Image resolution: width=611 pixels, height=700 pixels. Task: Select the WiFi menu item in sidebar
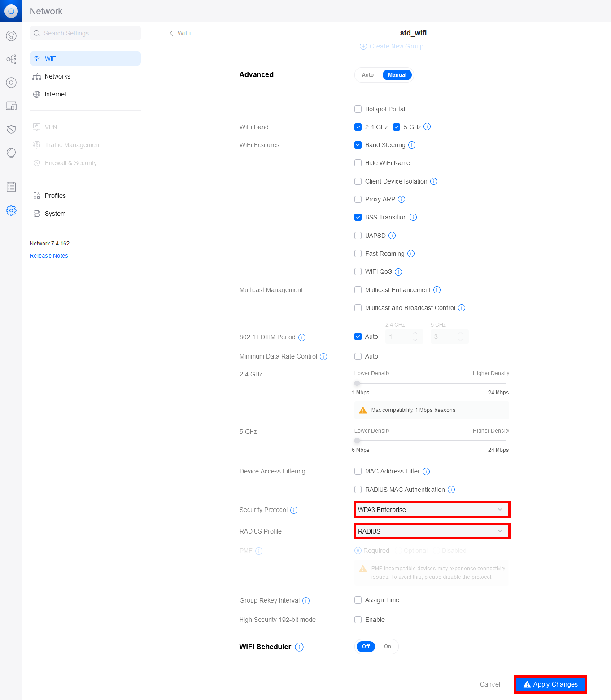[85, 58]
